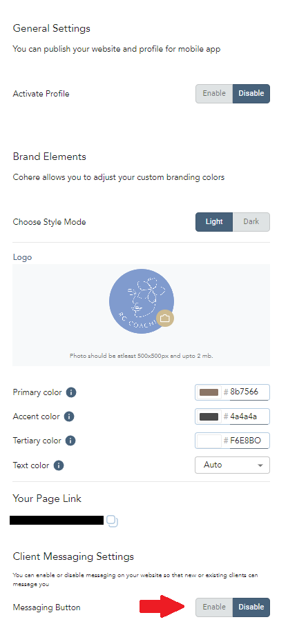
Task: Click the info icon beside Accent color
Action: (69, 416)
